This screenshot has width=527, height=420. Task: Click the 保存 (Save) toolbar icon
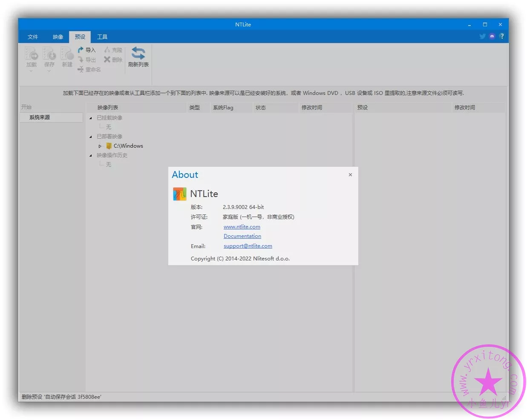(49, 54)
